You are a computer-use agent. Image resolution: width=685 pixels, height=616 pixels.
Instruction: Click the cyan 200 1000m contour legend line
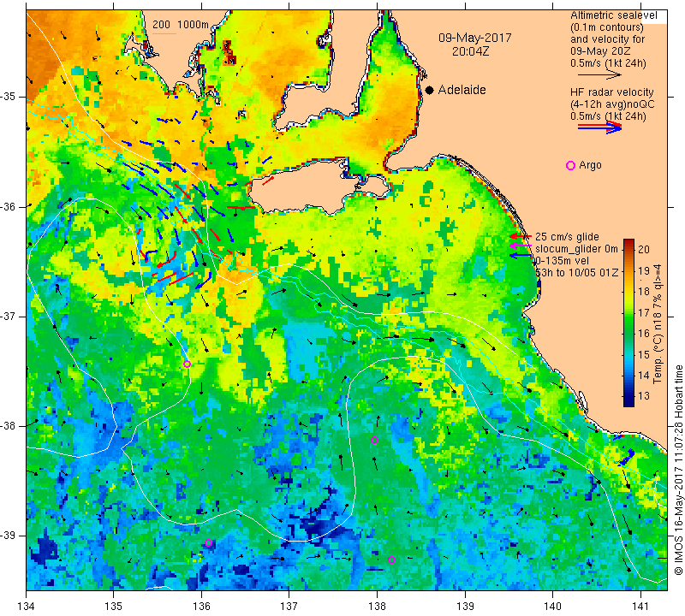pos(164,33)
